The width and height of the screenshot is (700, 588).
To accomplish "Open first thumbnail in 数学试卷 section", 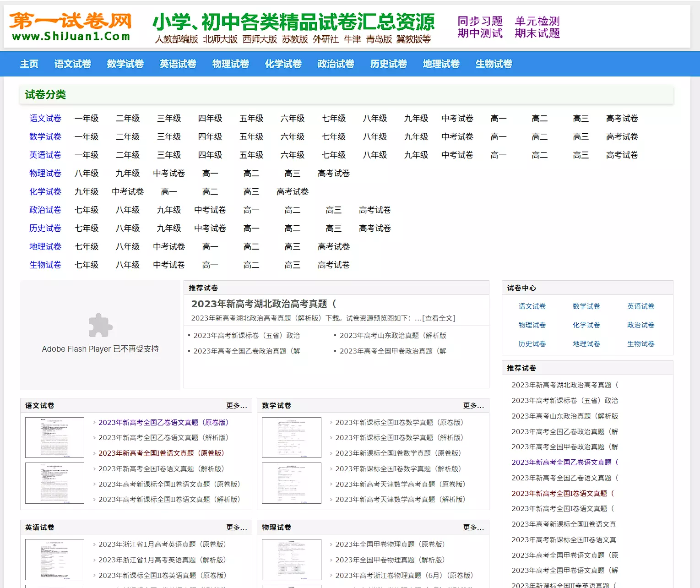I will pos(291,437).
